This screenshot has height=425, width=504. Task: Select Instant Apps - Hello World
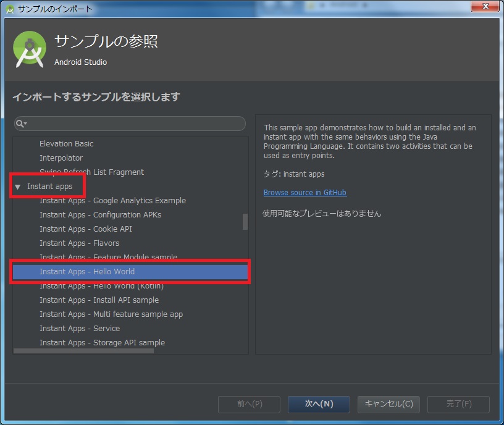[130, 272]
